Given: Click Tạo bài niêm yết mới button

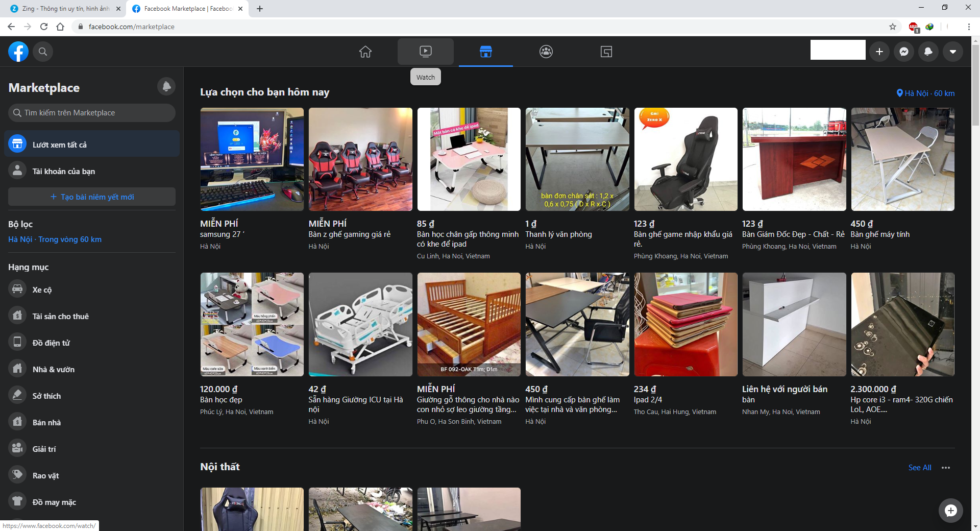Looking at the screenshot, I should [92, 197].
